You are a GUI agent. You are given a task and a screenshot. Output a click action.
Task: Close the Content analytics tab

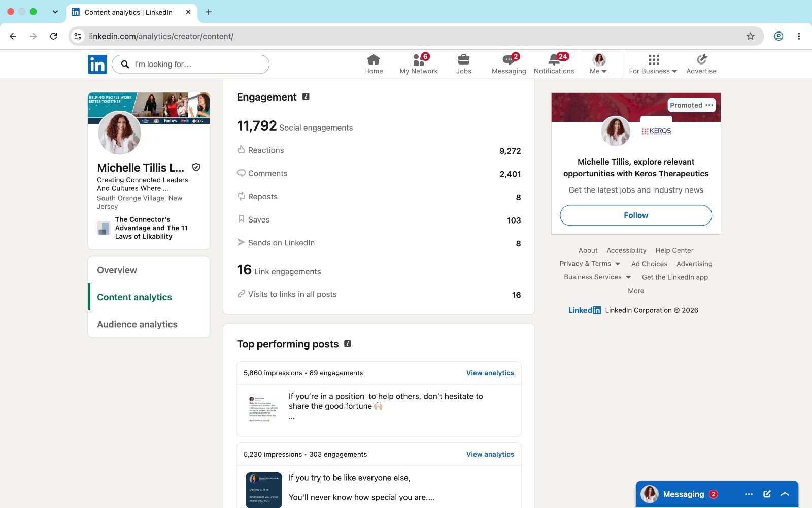pos(188,12)
